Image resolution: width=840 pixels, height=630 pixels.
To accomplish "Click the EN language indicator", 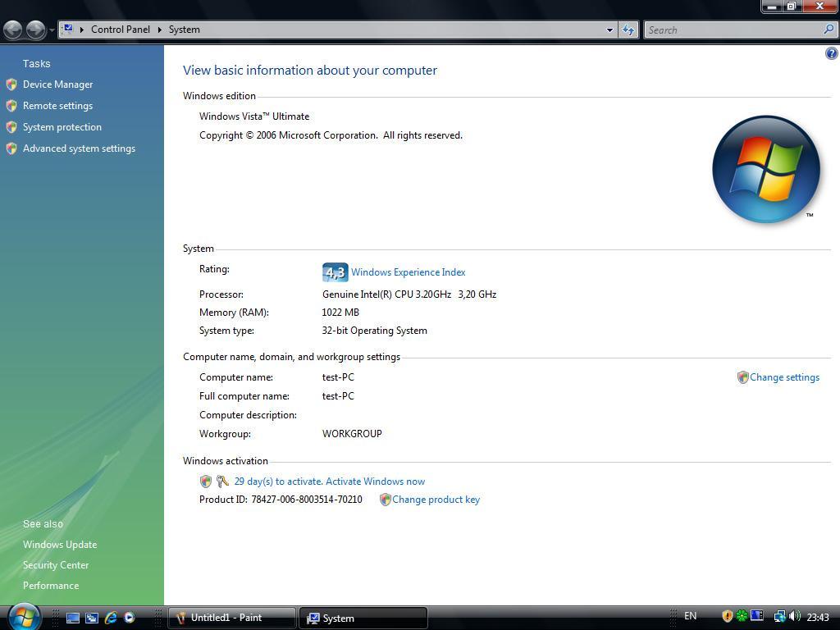I will 691,616.
